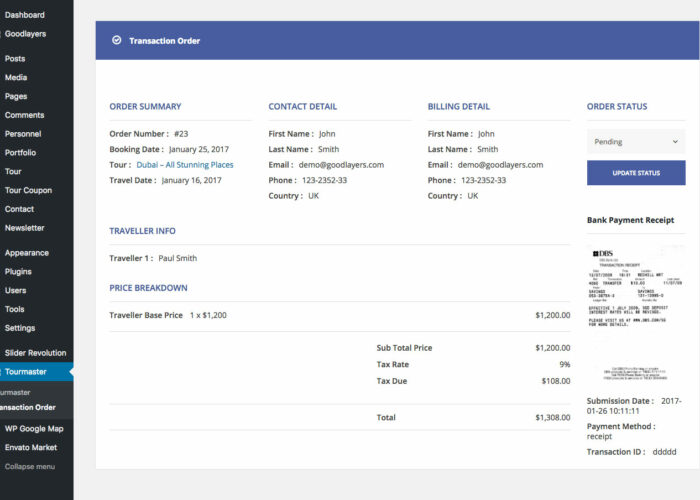This screenshot has height=500, width=700.
Task: Go to Envato Market in the sidebar
Action: click(x=31, y=447)
